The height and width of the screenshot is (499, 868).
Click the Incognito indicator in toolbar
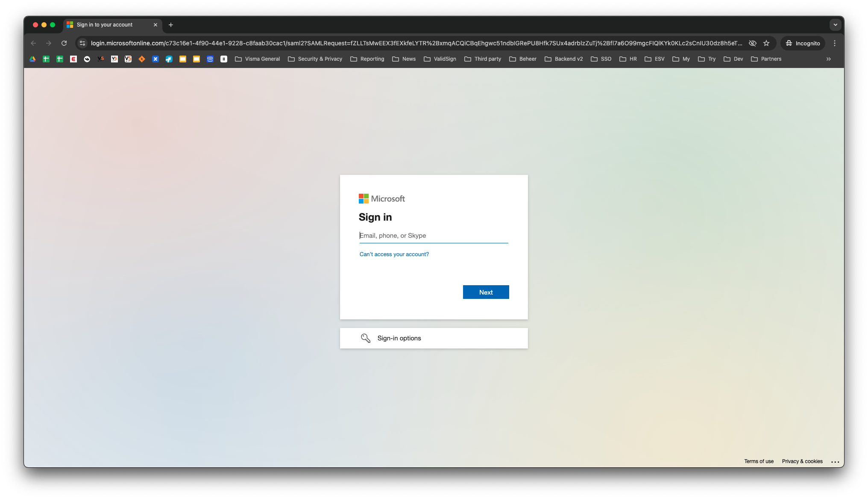[803, 43]
